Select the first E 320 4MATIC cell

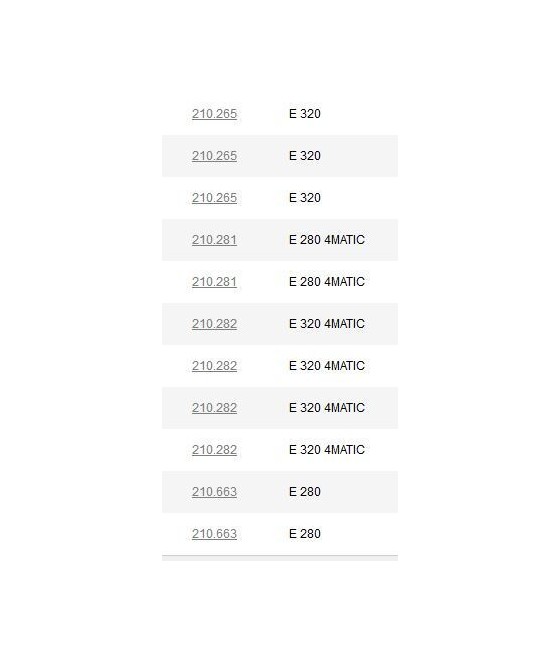point(327,324)
